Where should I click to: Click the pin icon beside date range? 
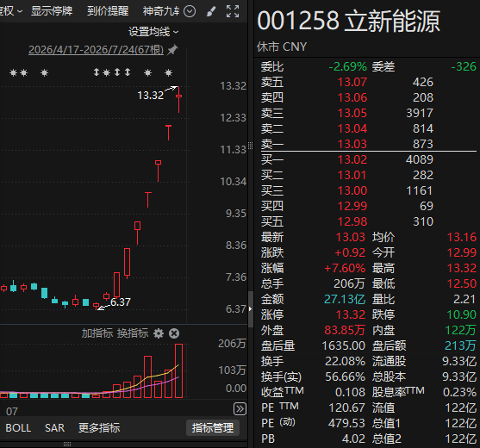172,50
